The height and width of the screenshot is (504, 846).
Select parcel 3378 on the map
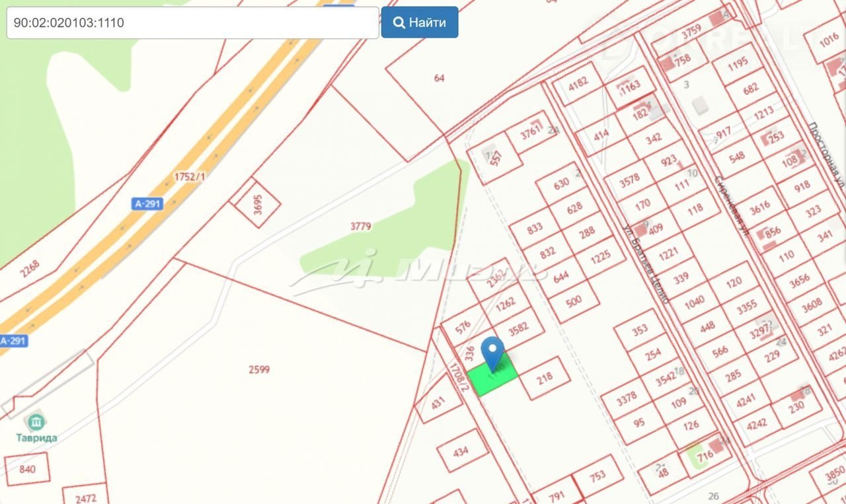tap(627, 397)
